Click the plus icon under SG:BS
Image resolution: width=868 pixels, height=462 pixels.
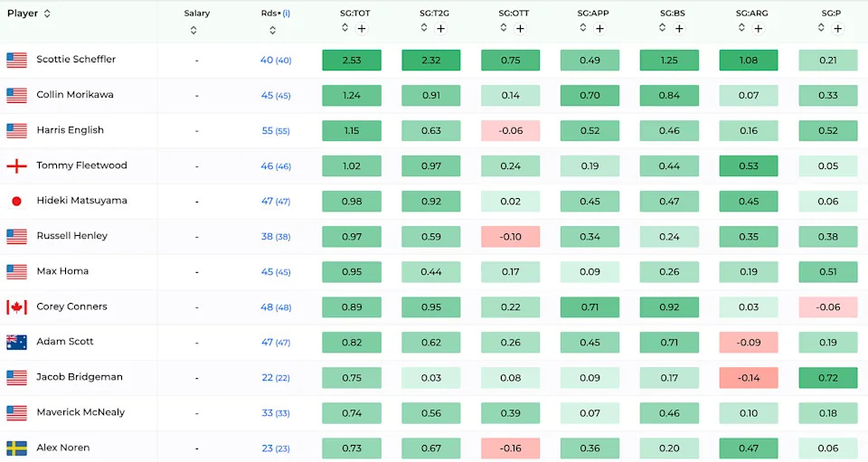coord(679,29)
